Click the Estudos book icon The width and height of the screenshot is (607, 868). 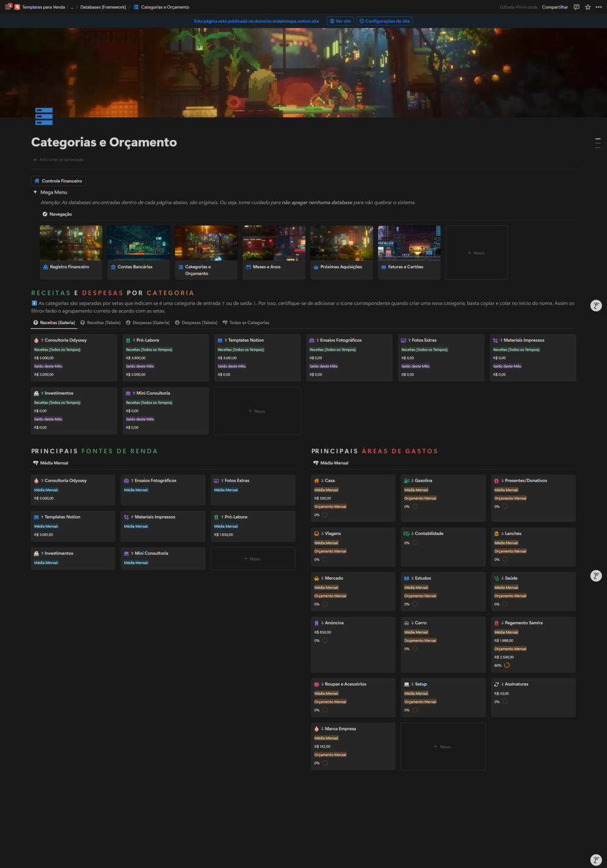pos(406,578)
